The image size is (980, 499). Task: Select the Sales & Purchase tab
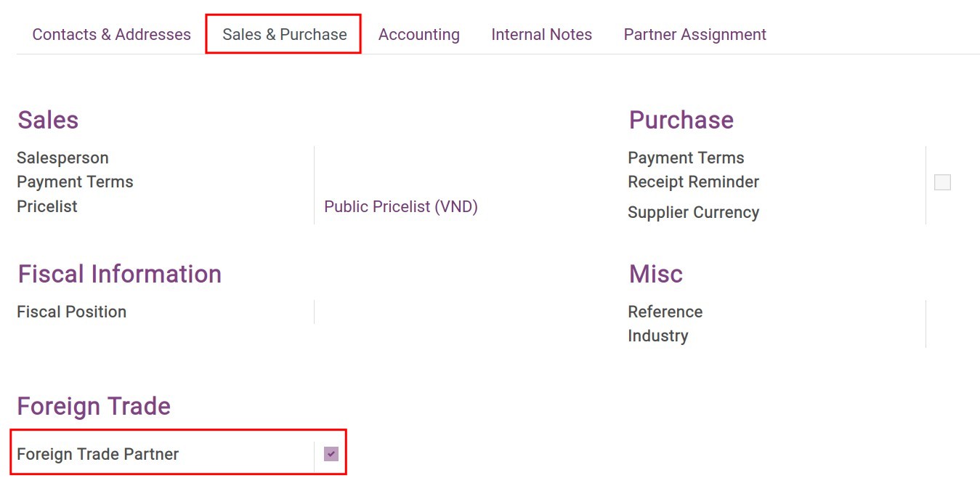coord(283,34)
